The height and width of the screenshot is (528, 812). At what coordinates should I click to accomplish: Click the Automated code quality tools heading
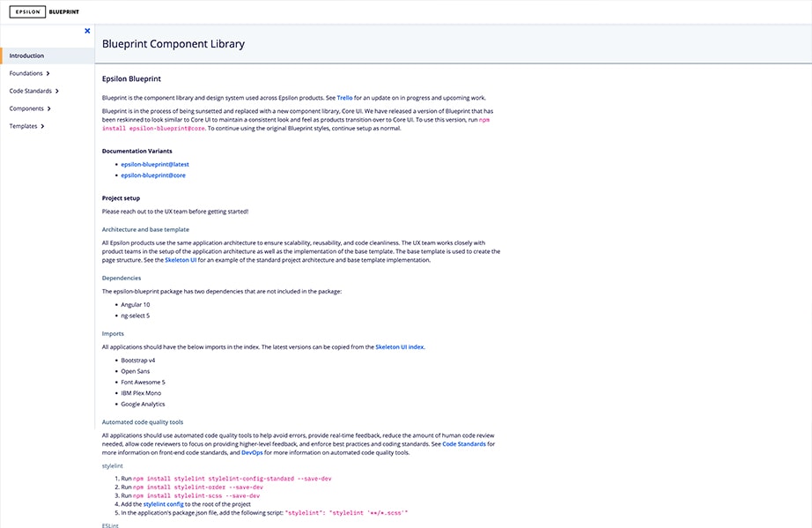[143, 422]
